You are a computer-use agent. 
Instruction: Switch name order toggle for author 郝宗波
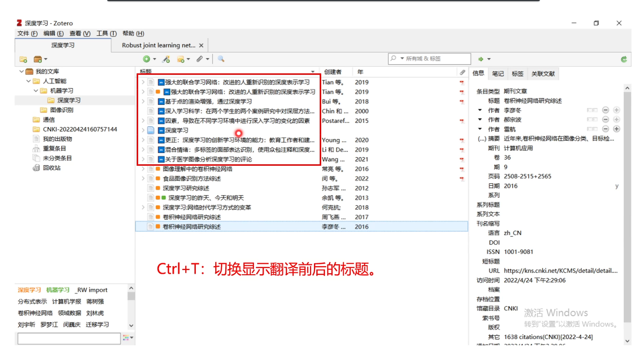point(592,119)
